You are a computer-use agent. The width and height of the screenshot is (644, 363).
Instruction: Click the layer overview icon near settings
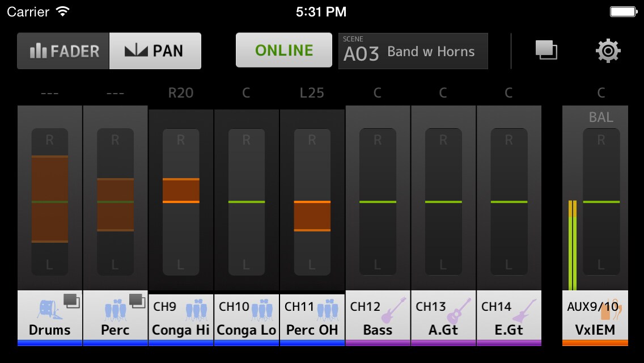pyautogui.click(x=546, y=50)
